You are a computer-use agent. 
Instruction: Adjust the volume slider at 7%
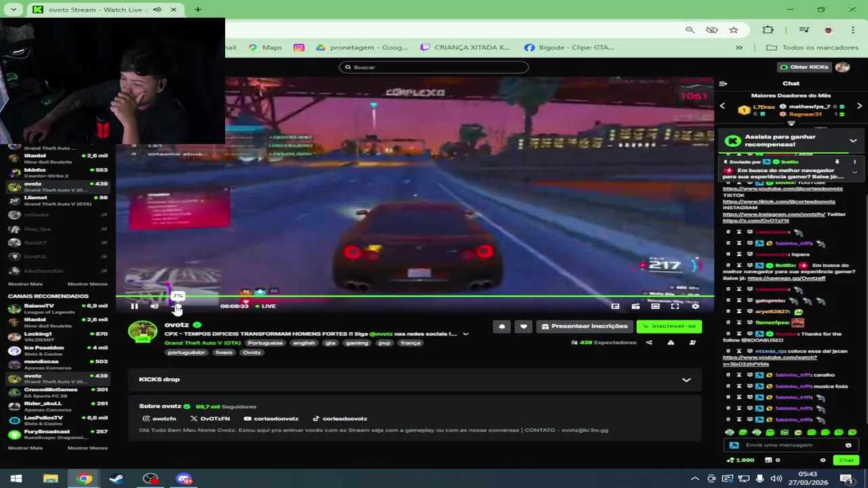(178, 306)
